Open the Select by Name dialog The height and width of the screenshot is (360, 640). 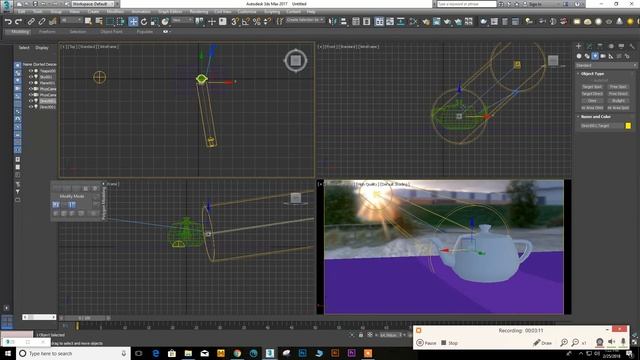coord(99,21)
